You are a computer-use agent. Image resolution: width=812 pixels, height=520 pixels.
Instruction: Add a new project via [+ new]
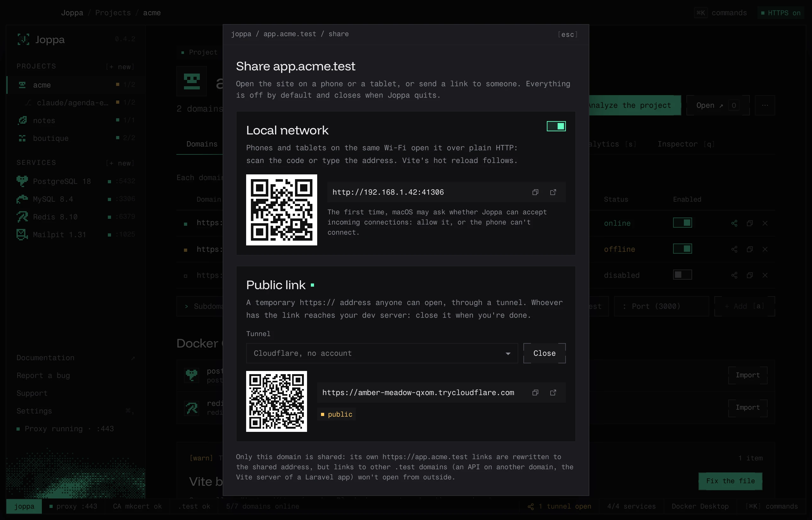(x=120, y=67)
